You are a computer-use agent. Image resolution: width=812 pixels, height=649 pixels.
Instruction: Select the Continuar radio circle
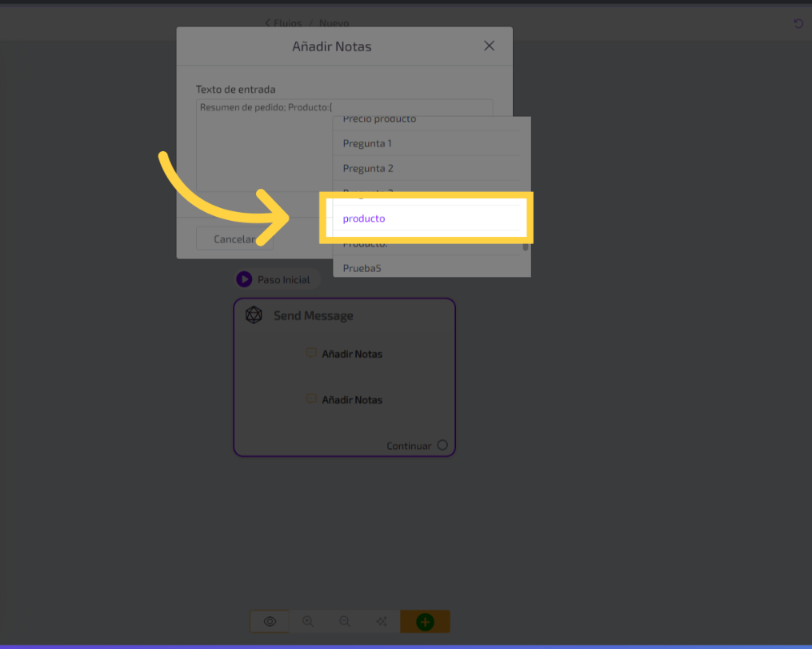point(442,446)
